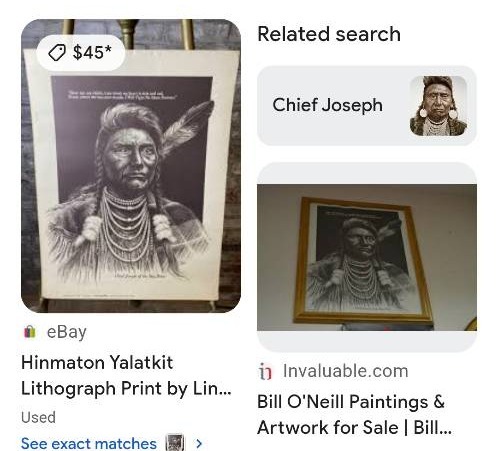Click the Used condition label
498x451 pixels.
[x=38, y=417]
